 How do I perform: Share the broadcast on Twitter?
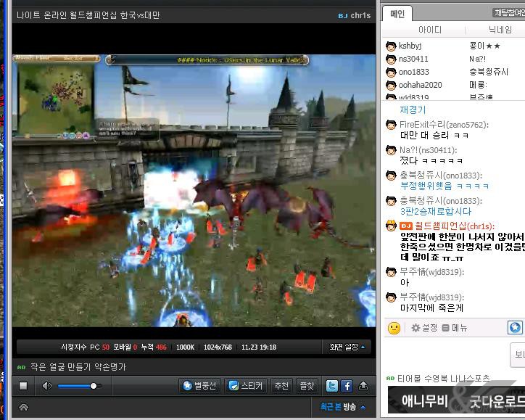pos(332,386)
